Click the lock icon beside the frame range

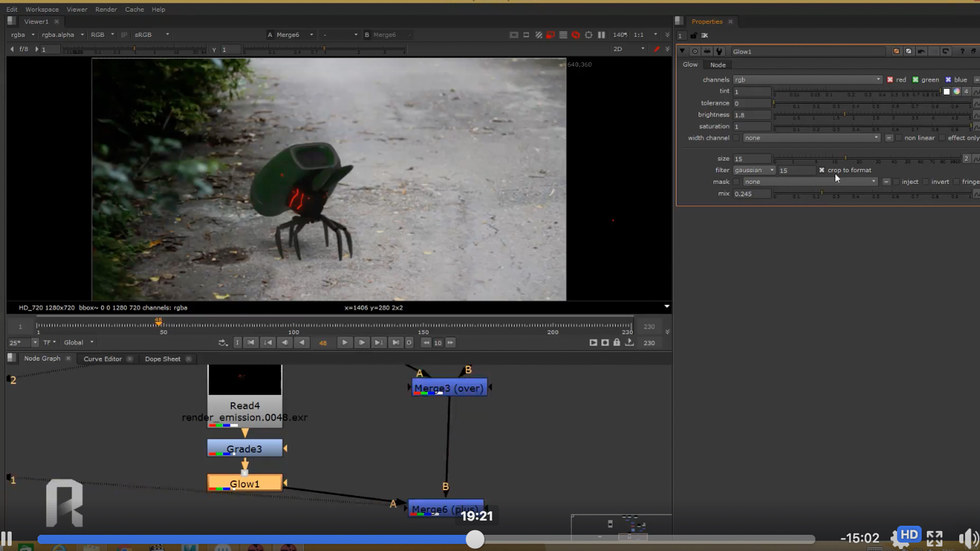pos(617,342)
